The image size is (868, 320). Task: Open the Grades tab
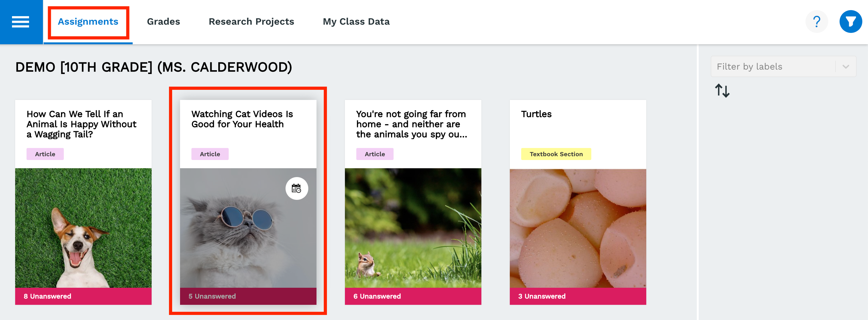point(163,22)
